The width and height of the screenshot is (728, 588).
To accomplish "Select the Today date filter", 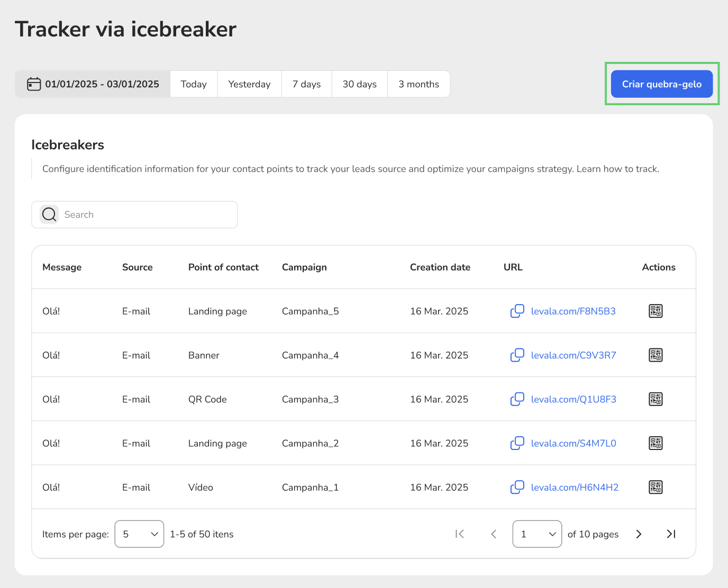I will pyautogui.click(x=194, y=84).
